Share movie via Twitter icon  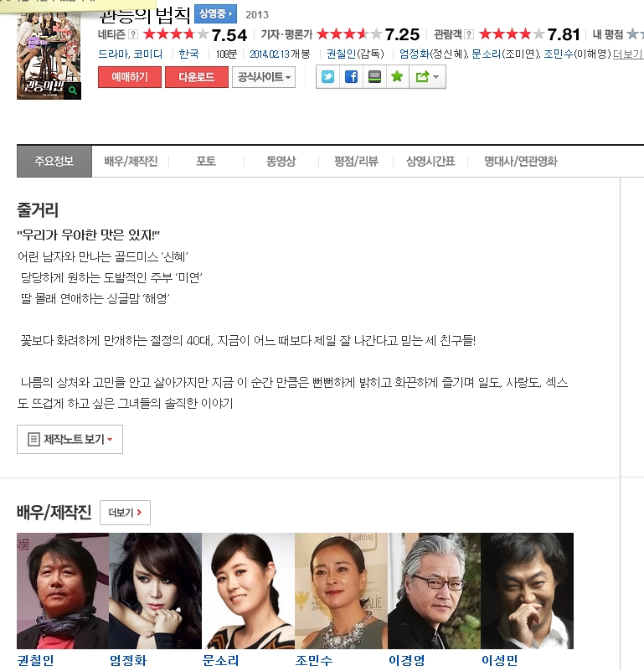click(x=327, y=77)
